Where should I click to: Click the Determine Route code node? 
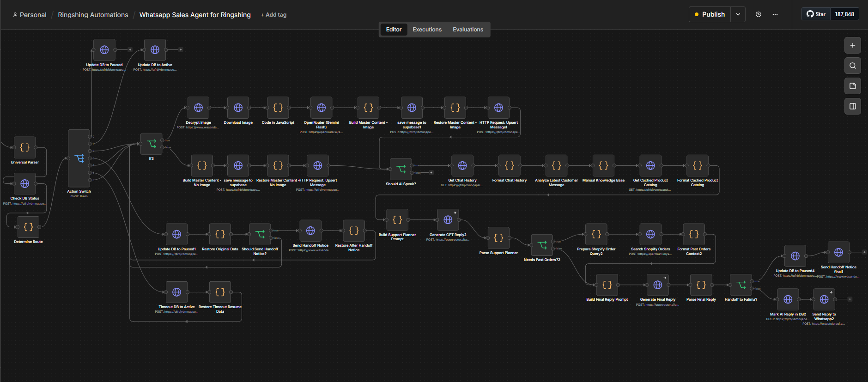click(28, 227)
